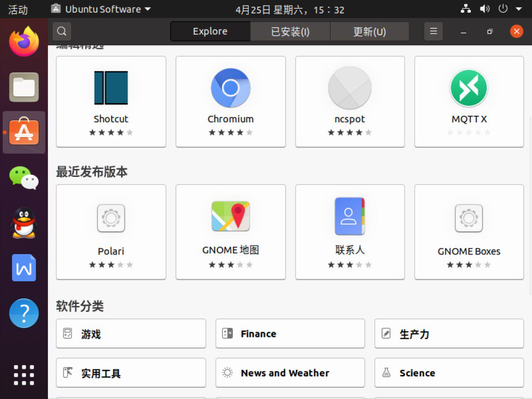Open the hamburger menu in the header bar
This screenshot has width=532, height=399.
point(433,31)
